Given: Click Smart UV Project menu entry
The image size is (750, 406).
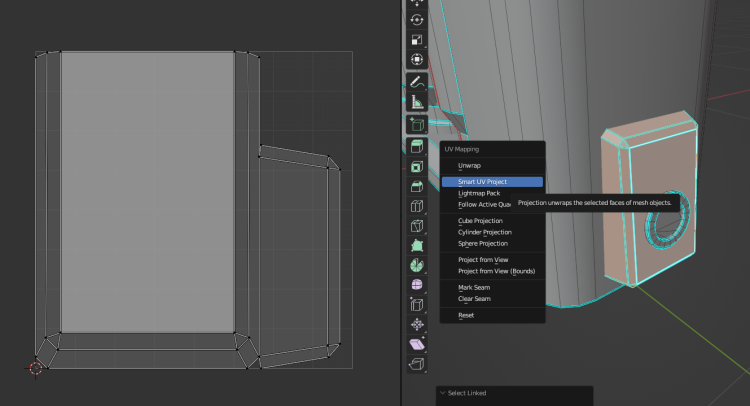Looking at the screenshot, I should coord(482,182).
